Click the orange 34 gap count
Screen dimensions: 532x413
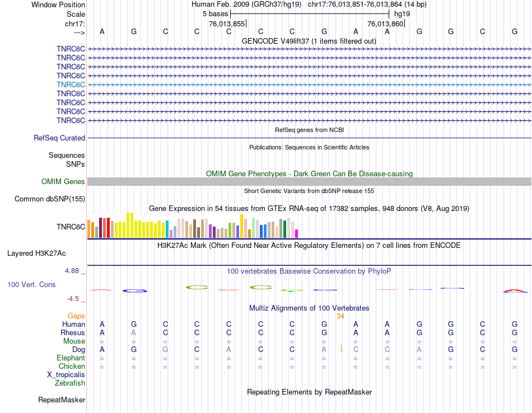(x=340, y=316)
